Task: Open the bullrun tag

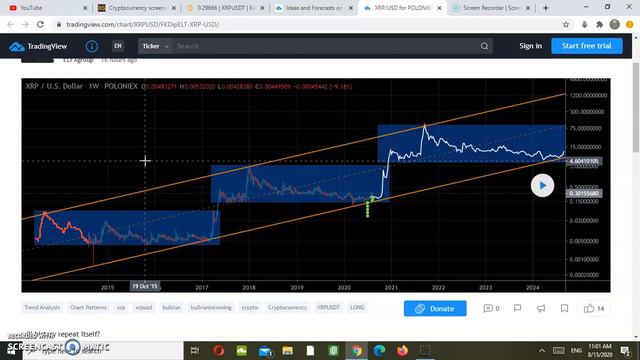Action: coord(171,307)
